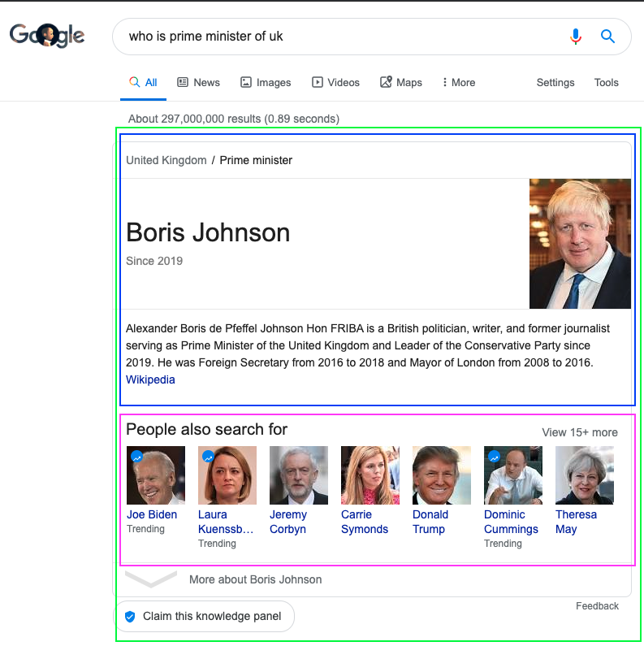
Task: Open Jeremy Corbyn's thumbnail photo
Action: click(299, 475)
